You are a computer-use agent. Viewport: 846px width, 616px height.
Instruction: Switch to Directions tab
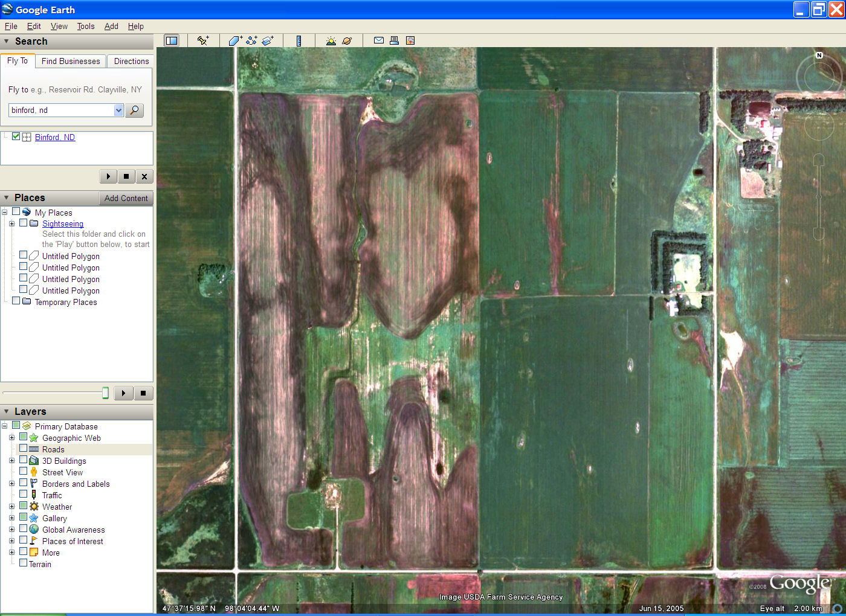tap(131, 61)
